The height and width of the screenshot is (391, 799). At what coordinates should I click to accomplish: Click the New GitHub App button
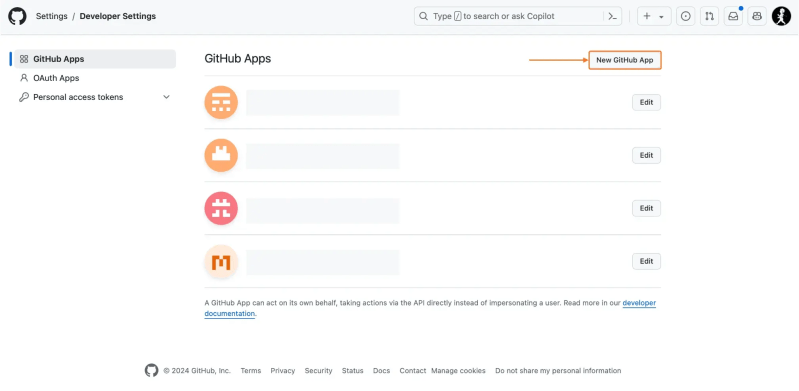point(625,60)
